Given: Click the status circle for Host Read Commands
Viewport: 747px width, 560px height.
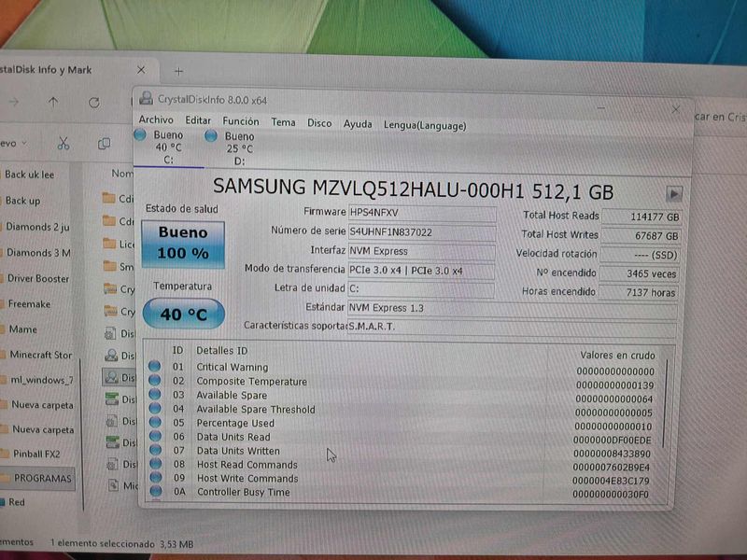Looking at the screenshot, I should click(x=156, y=463).
